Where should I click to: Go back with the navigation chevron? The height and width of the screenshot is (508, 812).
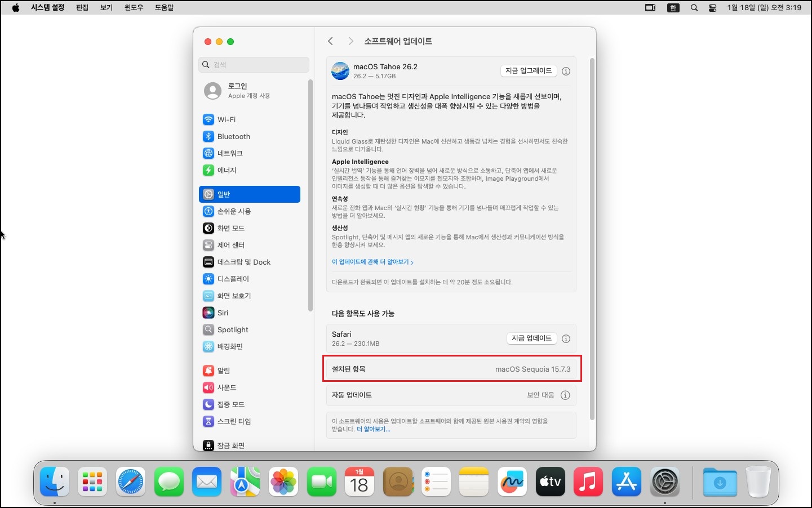point(331,41)
